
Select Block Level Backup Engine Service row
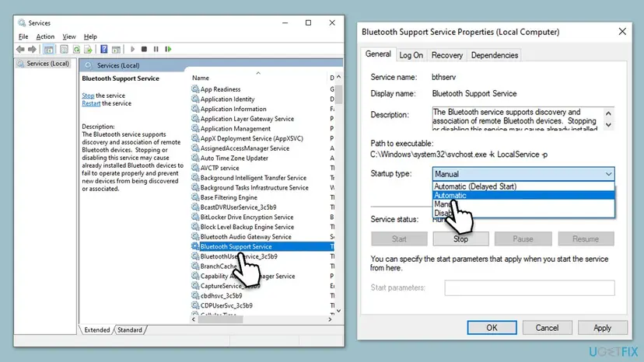click(262, 227)
